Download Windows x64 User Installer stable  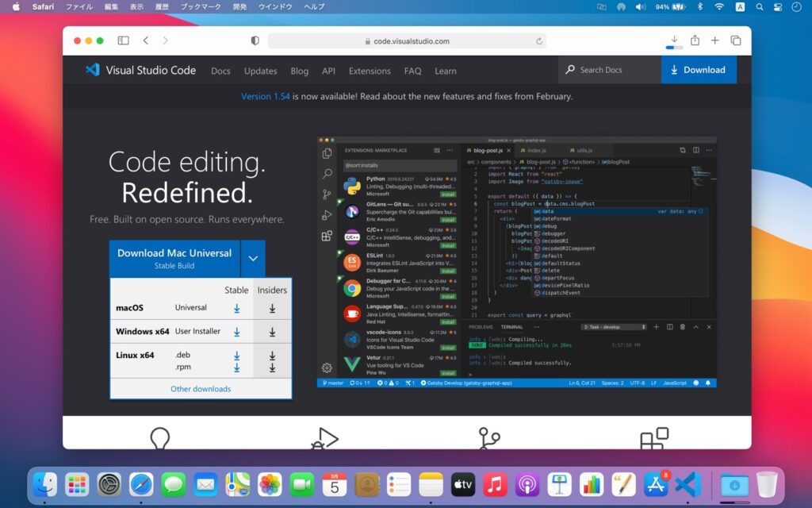pos(236,333)
